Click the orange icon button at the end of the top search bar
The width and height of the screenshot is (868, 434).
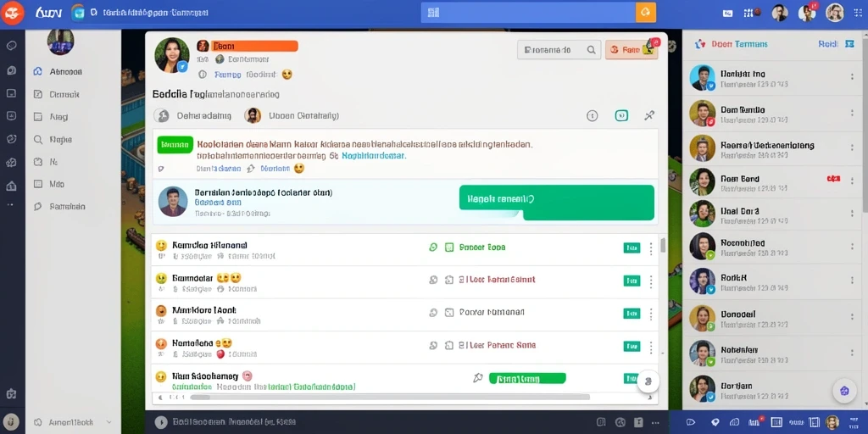[x=645, y=12]
